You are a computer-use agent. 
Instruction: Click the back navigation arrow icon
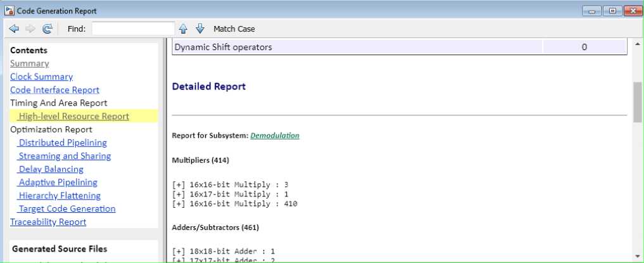pyautogui.click(x=14, y=29)
